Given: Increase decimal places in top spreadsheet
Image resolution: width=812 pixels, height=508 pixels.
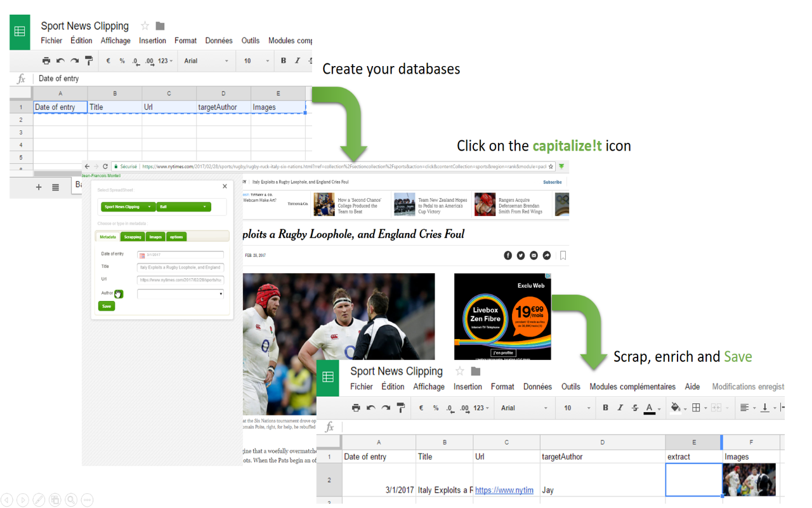Looking at the screenshot, I should 150,62.
